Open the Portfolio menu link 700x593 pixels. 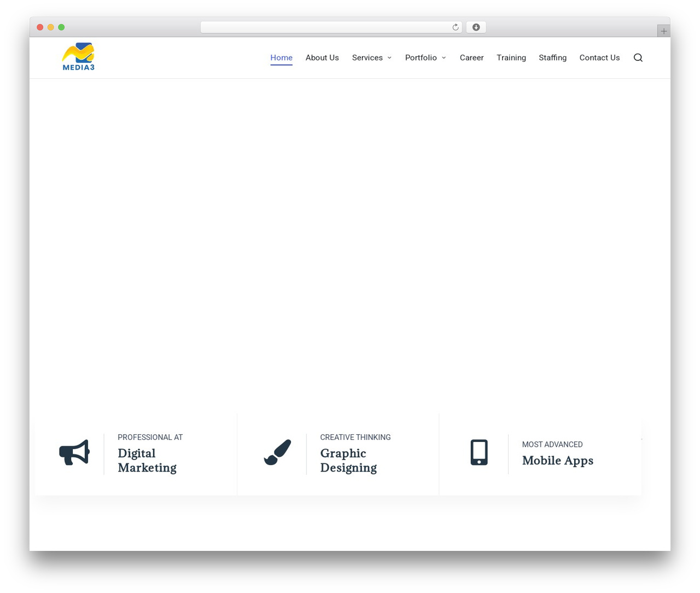tap(421, 57)
